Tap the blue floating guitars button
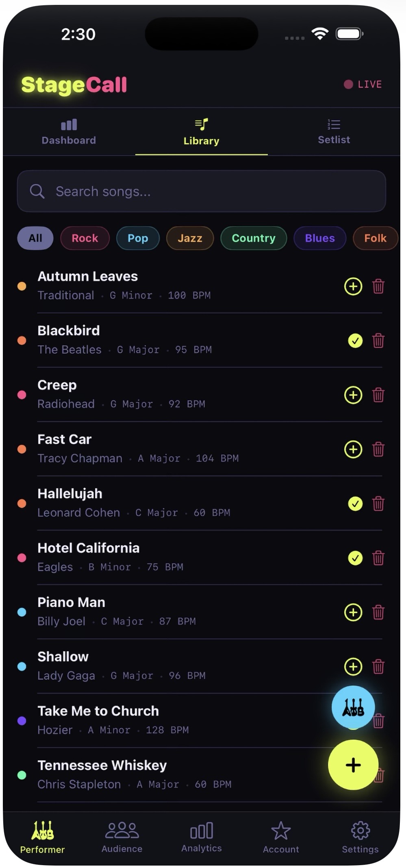The height and width of the screenshot is (868, 406). [x=353, y=707]
